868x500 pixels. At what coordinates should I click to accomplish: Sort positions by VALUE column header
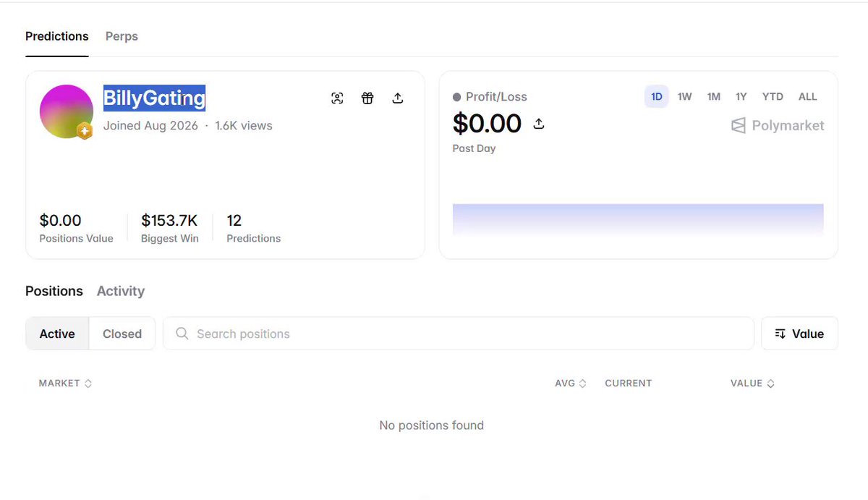[x=752, y=383]
